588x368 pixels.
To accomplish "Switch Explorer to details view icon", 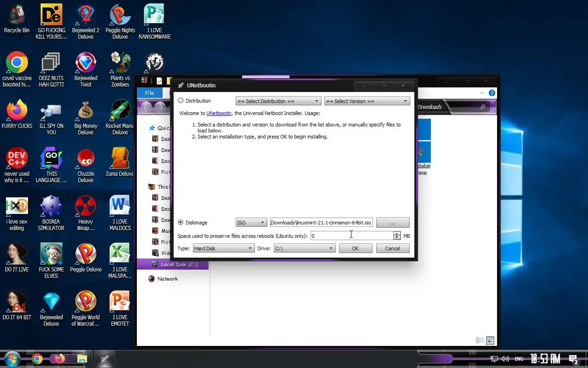I will coord(480,341).
